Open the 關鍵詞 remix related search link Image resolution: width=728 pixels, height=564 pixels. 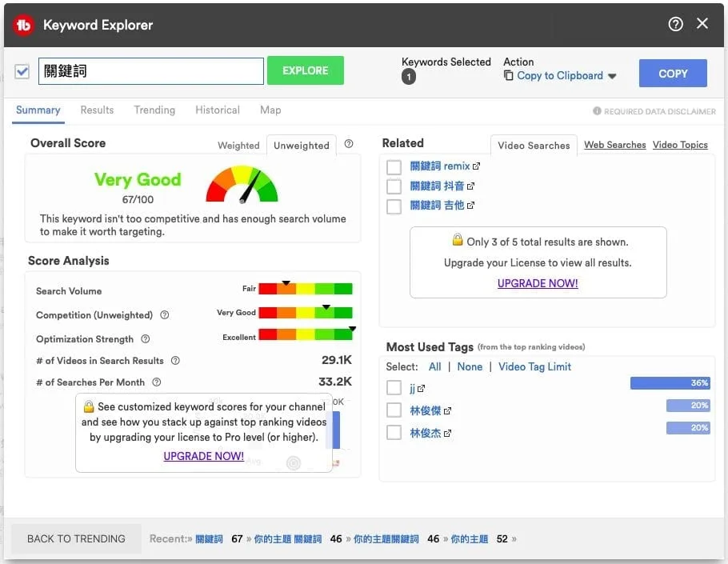coord(440,166)
